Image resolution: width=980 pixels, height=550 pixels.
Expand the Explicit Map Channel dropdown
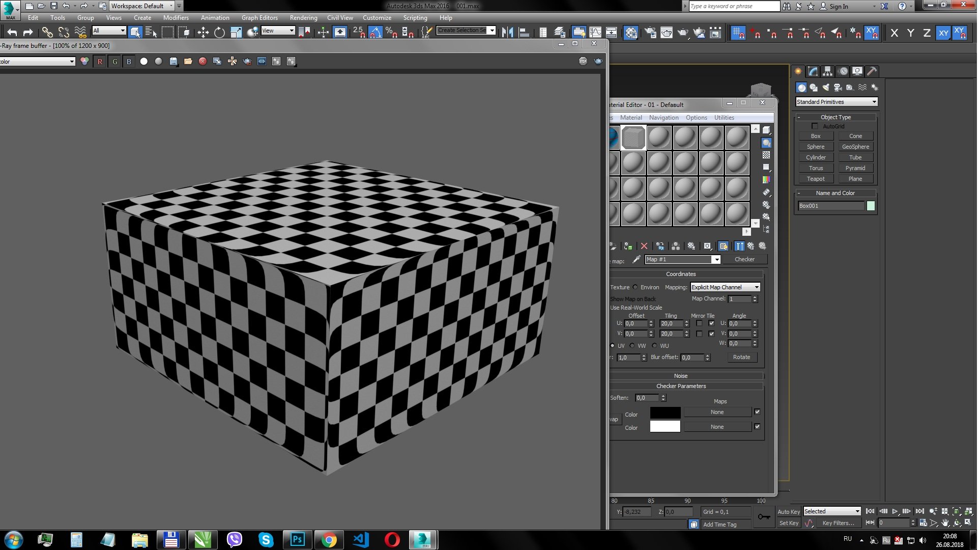pyautogui.click(x=757, y=287)
